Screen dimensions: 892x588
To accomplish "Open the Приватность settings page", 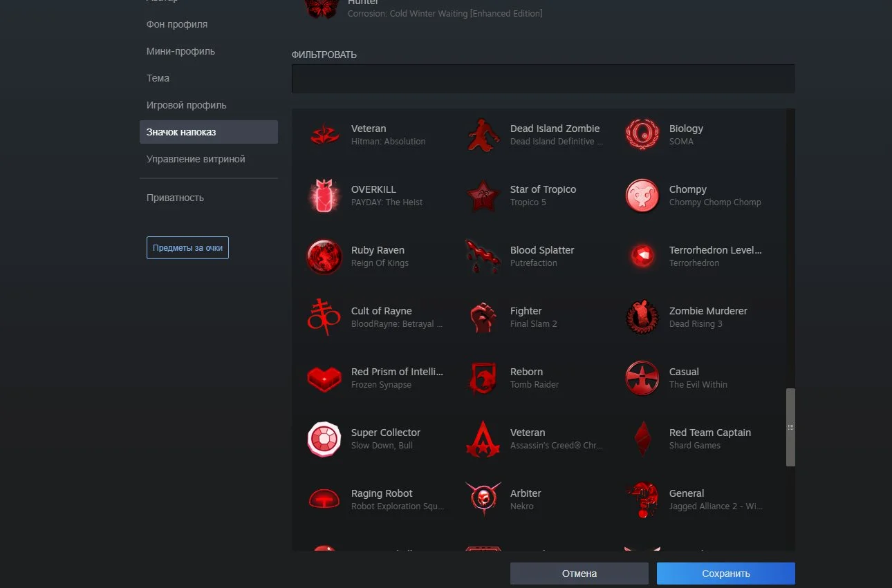I will pyautogui.click(x=175, y=198).
